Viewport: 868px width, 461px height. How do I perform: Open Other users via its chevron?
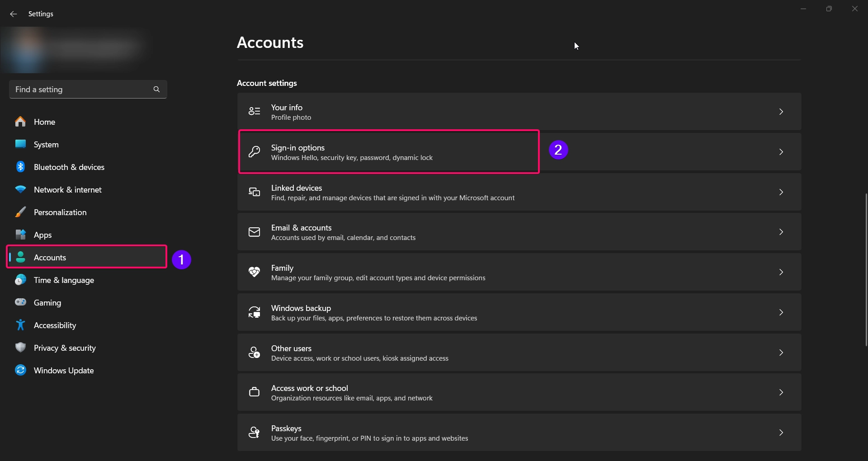coord(781,353)
